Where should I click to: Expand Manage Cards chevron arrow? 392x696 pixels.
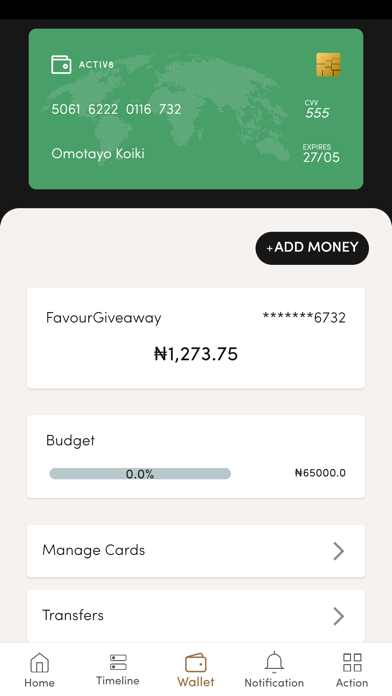[x=339, y=551]
